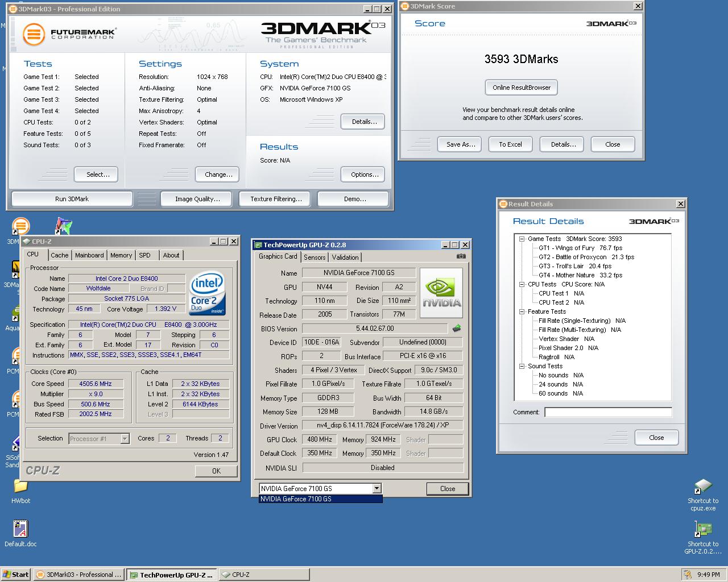Image resolution: width=728 pixels, height=582 pixels.
Task: Click Close button in GPU-Z
Action: point(448,489)
